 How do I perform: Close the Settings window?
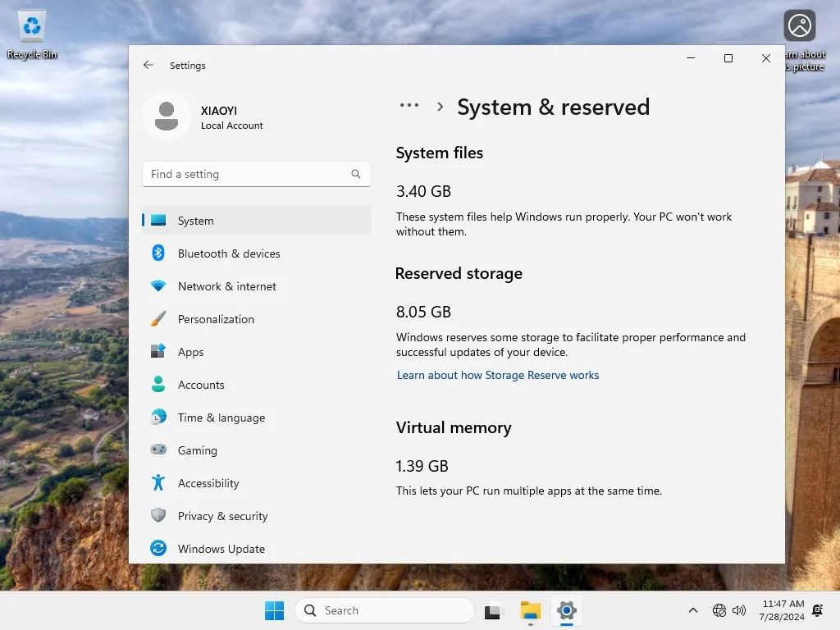click(x=765, y=58)
